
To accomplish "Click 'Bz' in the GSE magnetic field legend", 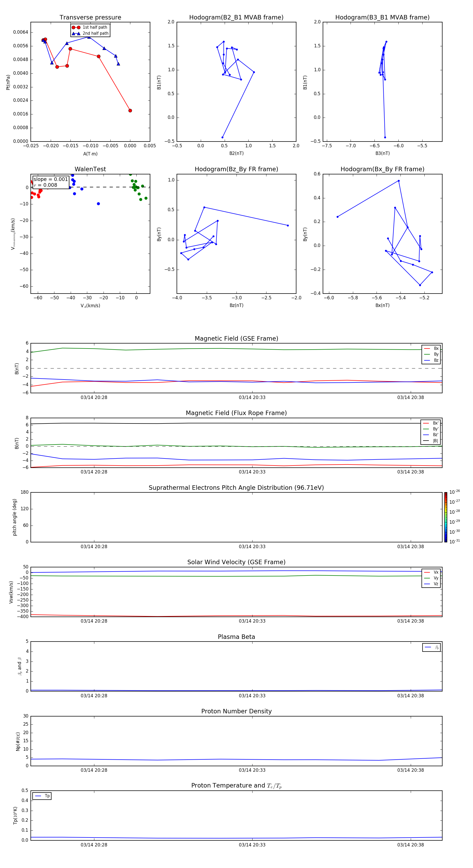I will [x=436, y=361].
